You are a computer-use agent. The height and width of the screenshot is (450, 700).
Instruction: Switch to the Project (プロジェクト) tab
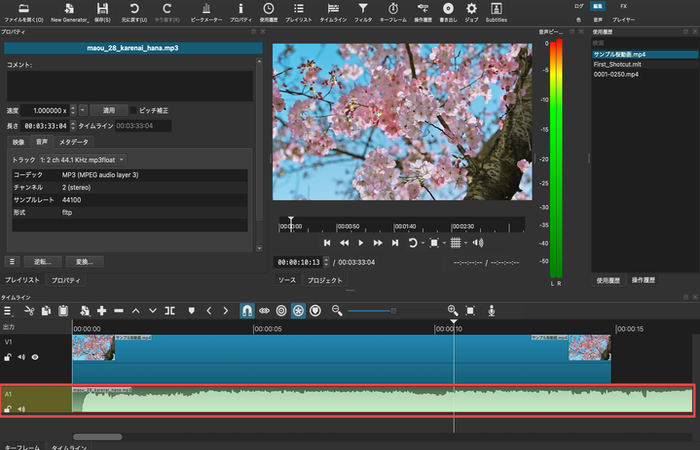[325, 280]
